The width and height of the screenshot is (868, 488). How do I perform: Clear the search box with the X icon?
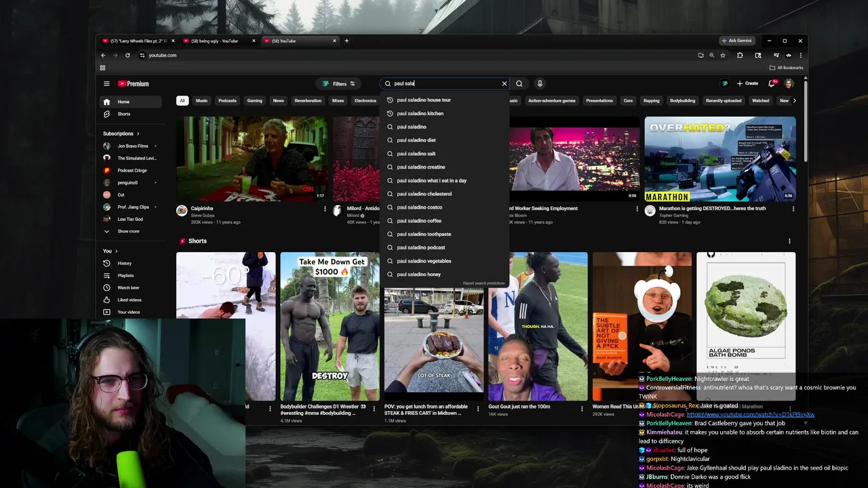(505, 83)
